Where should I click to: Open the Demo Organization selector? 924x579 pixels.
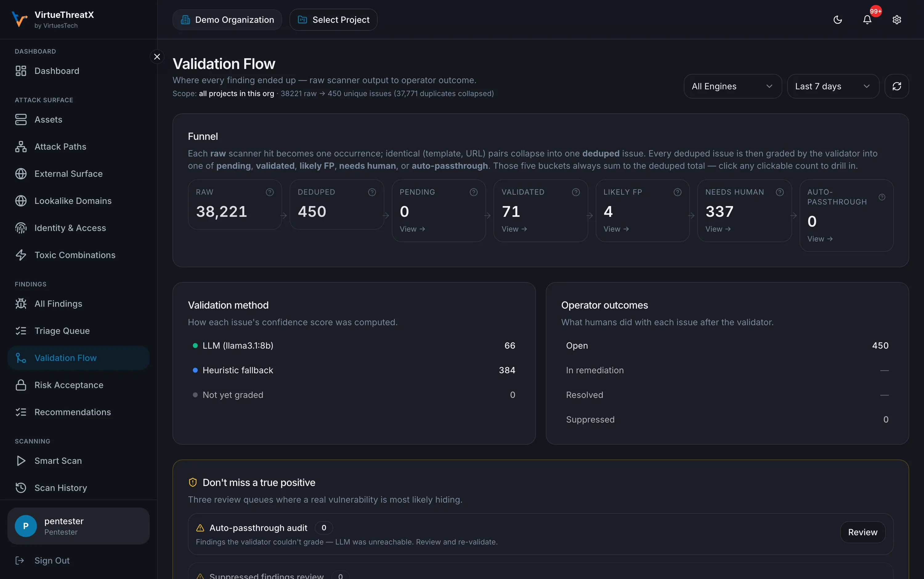point(227,19)
